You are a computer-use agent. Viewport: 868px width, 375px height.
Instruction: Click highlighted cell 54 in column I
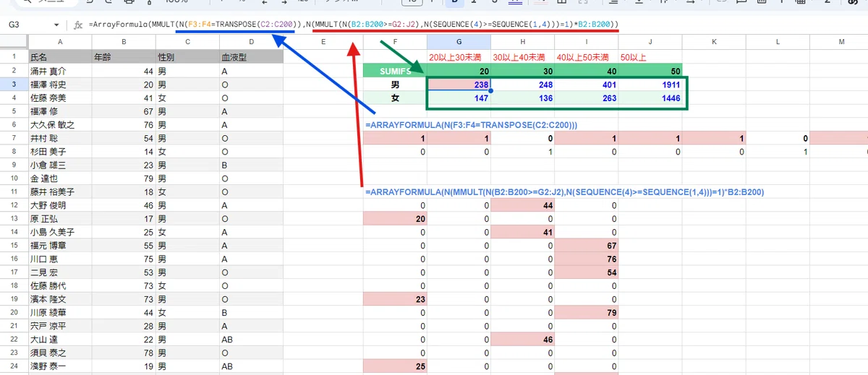pos(586,273)
